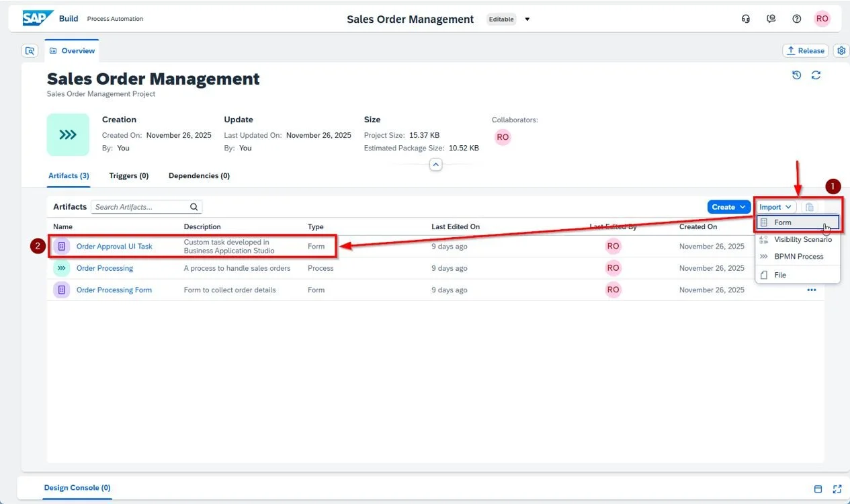
Task: Click 'Sales Order Management Project' subtitle
Action: click(x=101, y=94)
